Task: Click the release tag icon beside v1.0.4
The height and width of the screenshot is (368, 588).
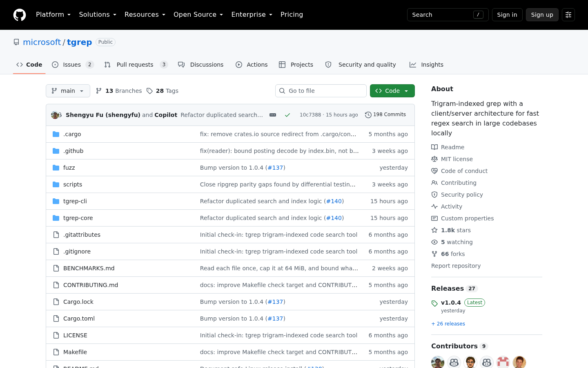Action: (434, 303)
